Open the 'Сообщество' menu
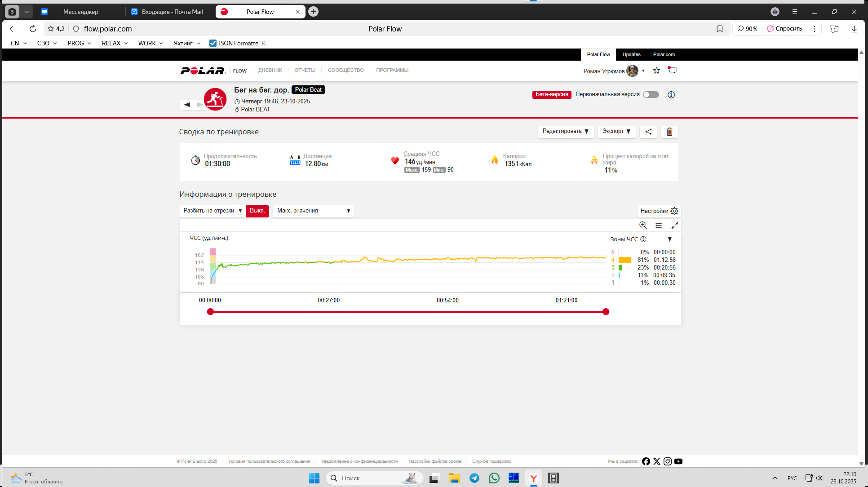This screenshot has height=487, width=868. point(345,70)
